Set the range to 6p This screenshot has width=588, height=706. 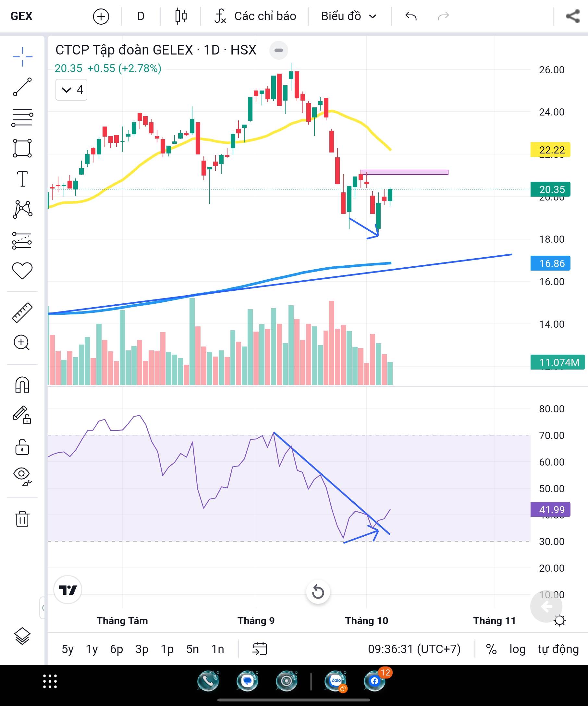[116, 649]
